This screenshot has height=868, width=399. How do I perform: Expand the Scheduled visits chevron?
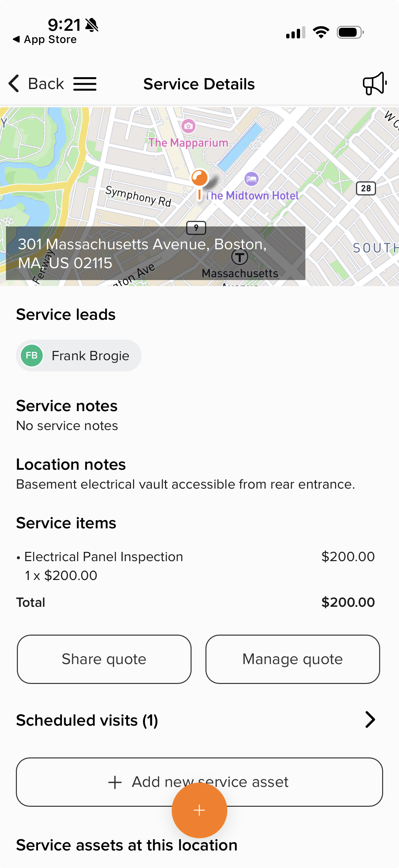370,720
